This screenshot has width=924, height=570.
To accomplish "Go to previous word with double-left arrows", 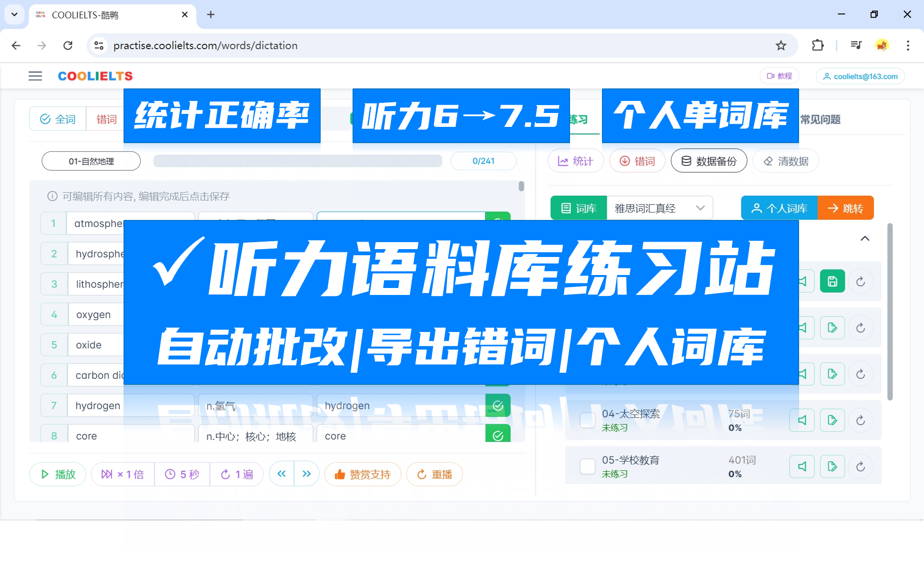I will click(x=281, y=474).
